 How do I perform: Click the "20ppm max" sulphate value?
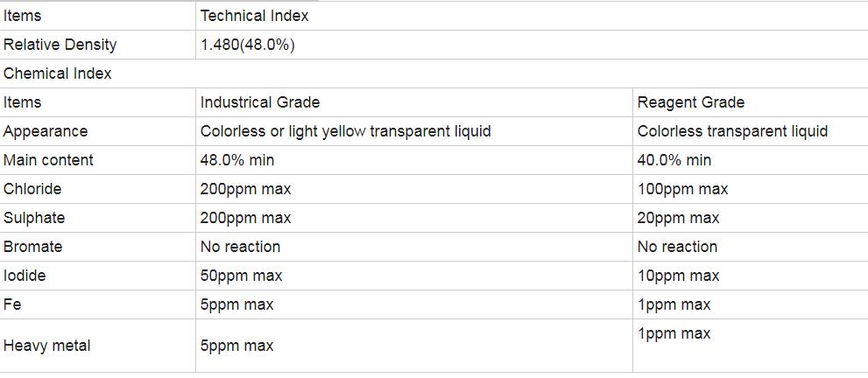click(x=678, y=218)
